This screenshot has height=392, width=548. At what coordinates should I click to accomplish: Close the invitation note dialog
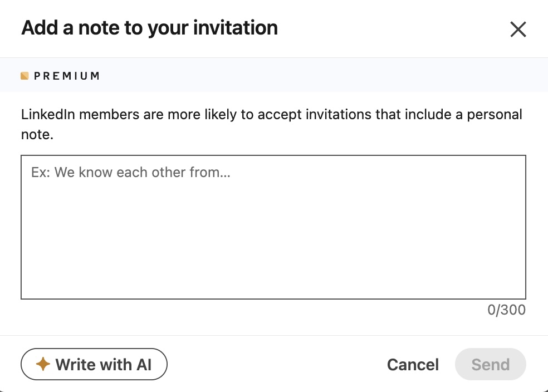pos(518,30)
